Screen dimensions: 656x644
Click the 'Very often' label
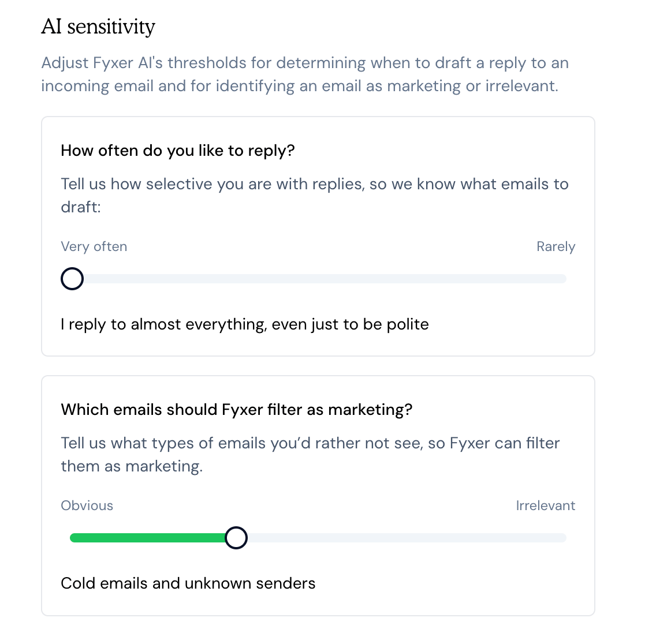coord(94,246)
